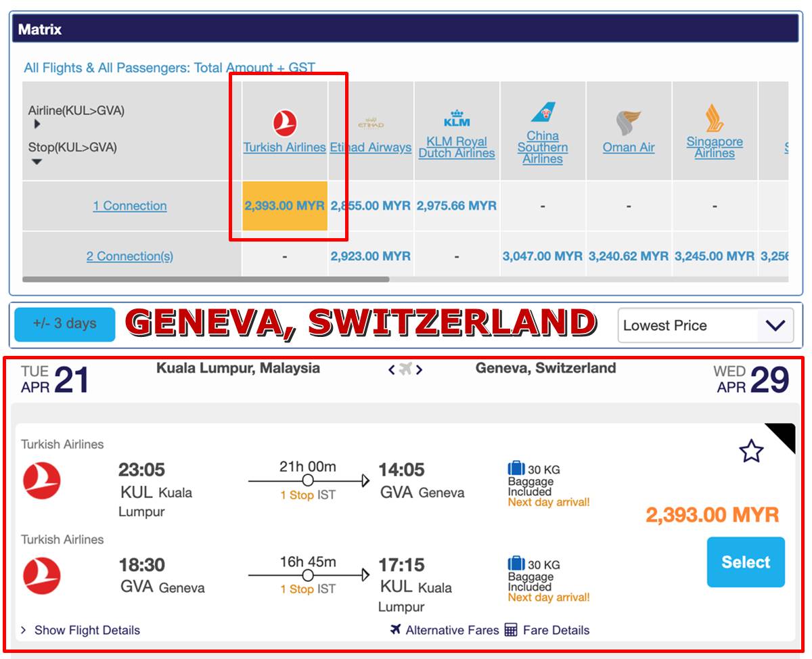Click the 14:05 arrival time

401,470
